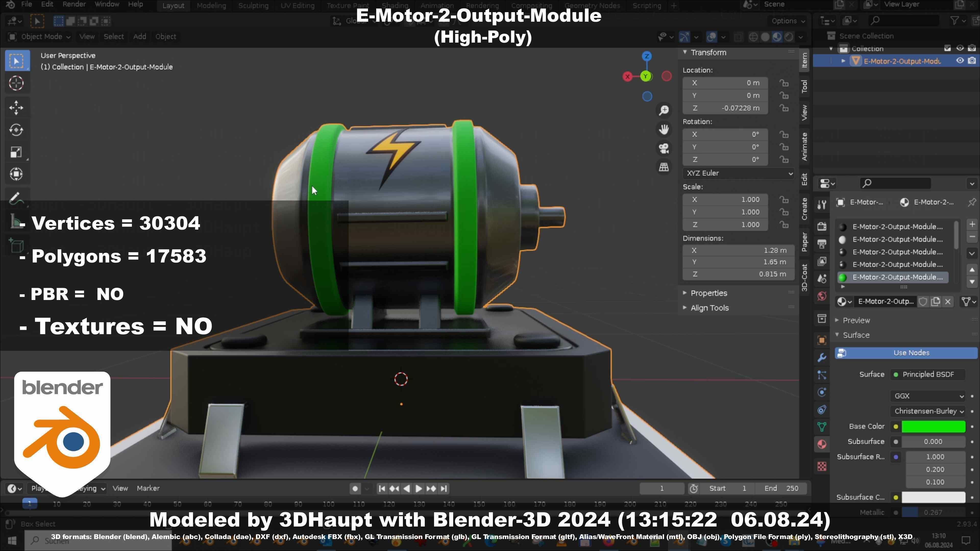
Task: Toggle viewport visibility of E-Motor-2-Output-Module object
Action: point(960,61)
